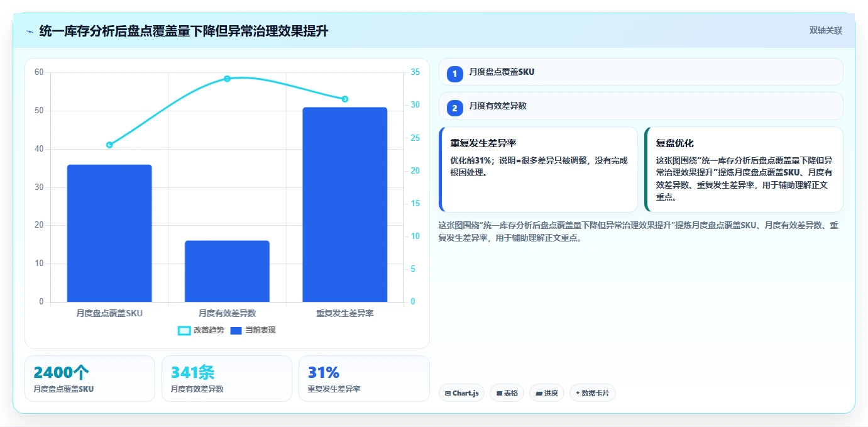The width and height of the screenshot is (868, 427).
Task: Toggle the 改善趋势 legend entry
Action: 201,330
